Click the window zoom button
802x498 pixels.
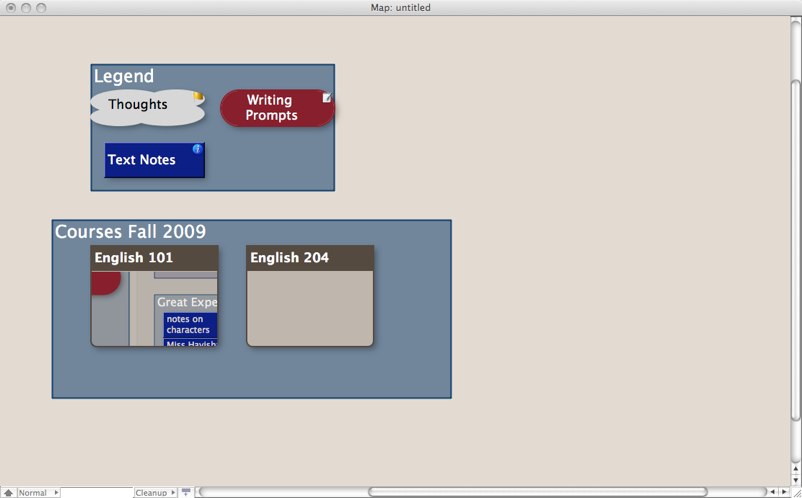click(41, 8)
